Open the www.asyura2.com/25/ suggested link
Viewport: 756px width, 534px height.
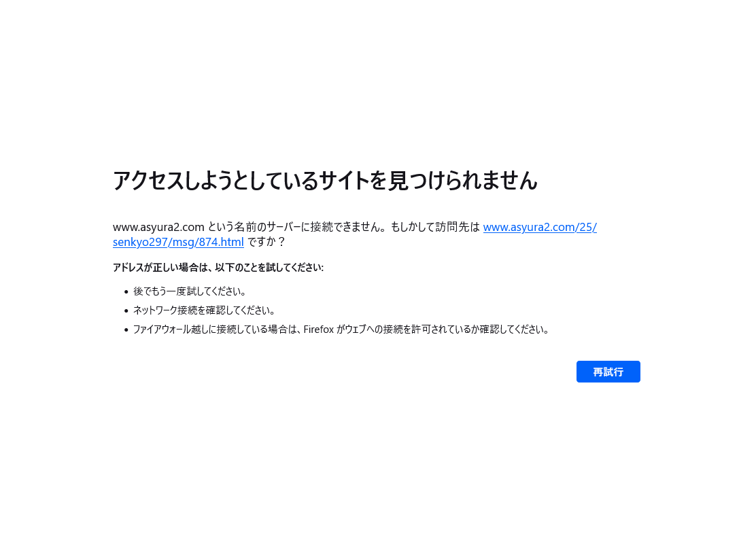(x=540, y=227)
